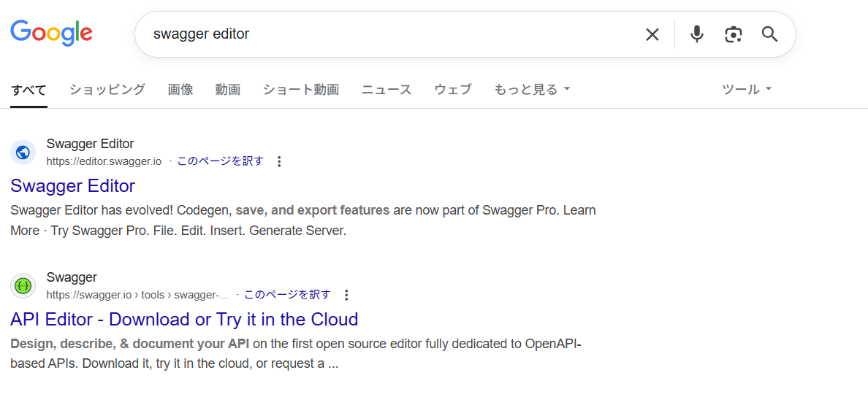Open three-dot menu for swagger.io result
The width and height of the screenshot is (868, 397).
pos(346,295)
